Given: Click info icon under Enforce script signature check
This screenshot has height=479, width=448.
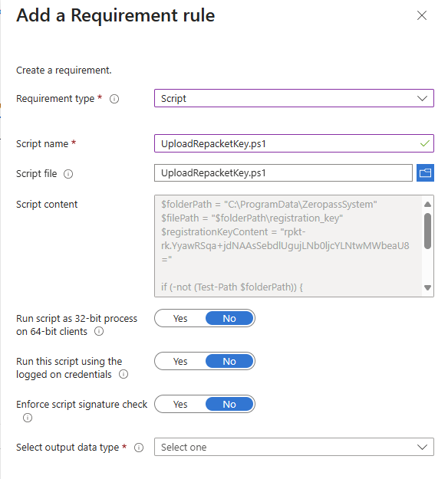Looking at the screenshot, I should click(x=28, y=418).
